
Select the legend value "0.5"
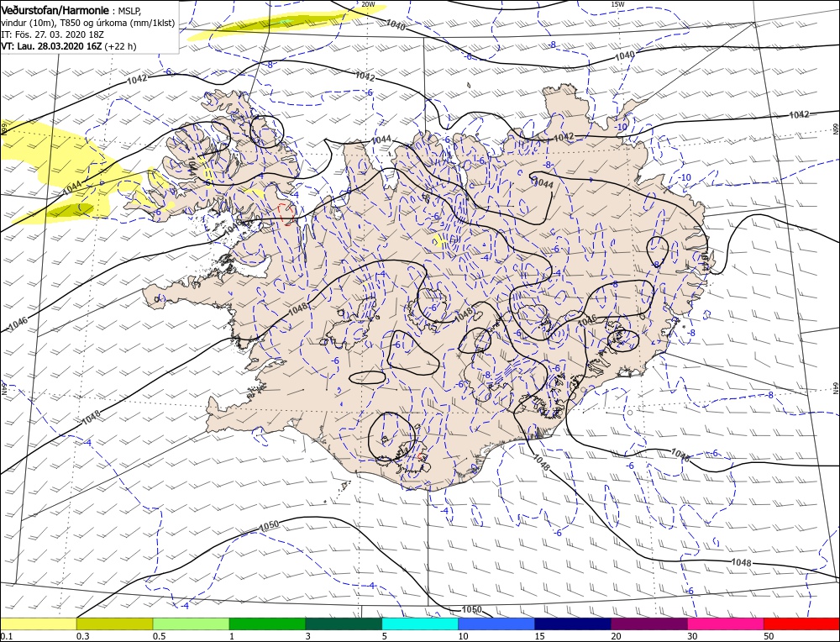[x=159, y=636]
